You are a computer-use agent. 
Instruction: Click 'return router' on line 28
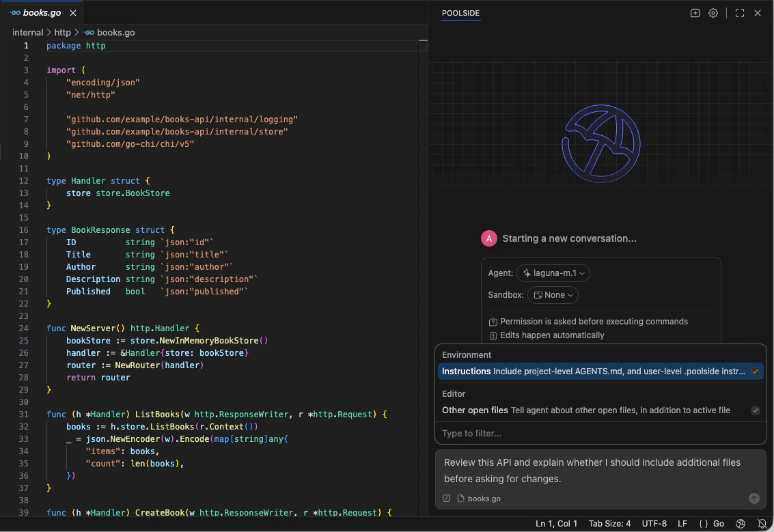[98, 378]
